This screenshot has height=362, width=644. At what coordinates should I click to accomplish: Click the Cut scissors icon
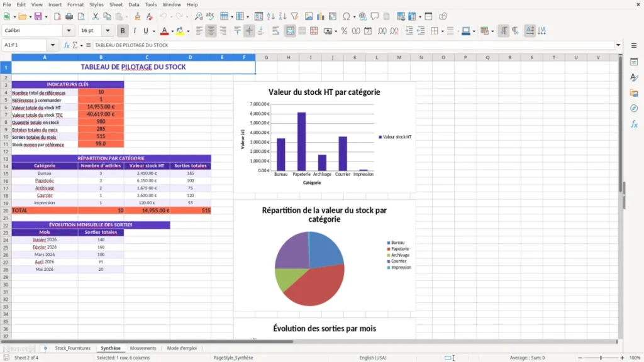click(96, 16)
